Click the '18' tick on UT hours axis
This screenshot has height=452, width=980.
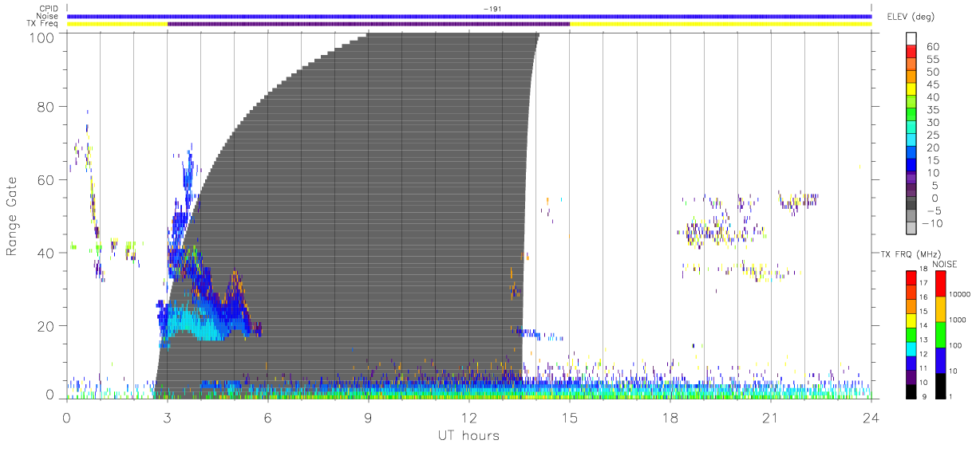point(670,418)
